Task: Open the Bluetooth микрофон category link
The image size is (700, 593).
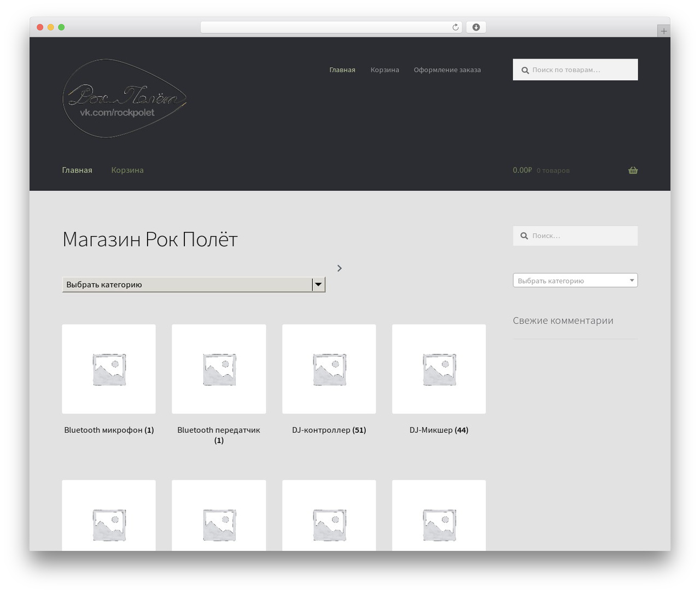Action: pyautogui.click(x=109, y=430)
